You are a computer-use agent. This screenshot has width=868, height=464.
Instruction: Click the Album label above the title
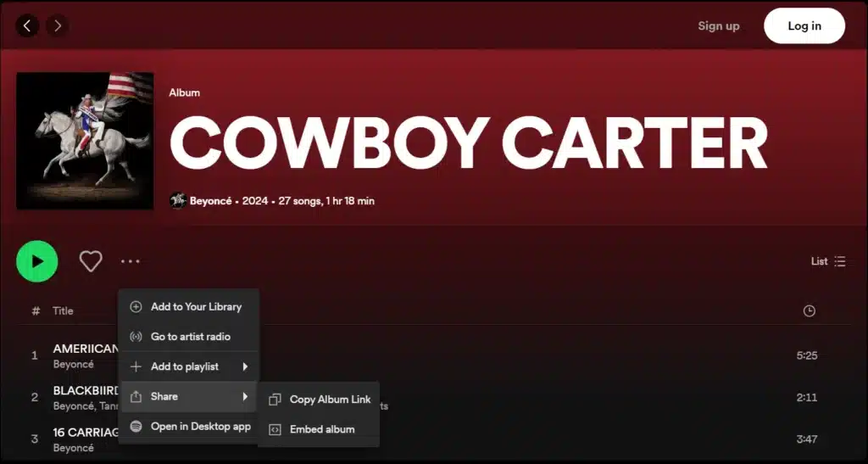tap(184, 93)
